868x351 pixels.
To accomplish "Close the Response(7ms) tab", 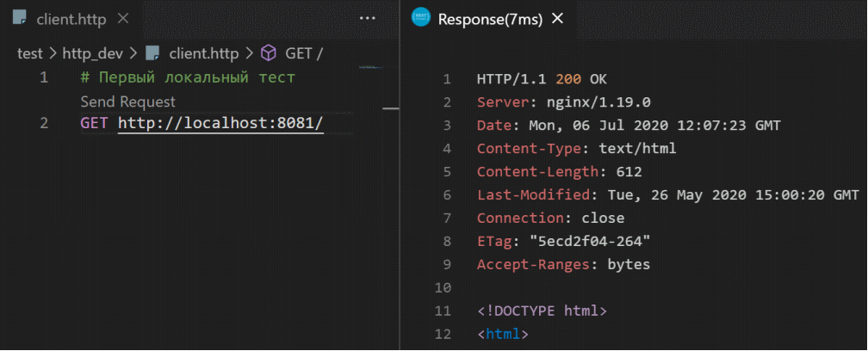I will [x=557, y=18].
